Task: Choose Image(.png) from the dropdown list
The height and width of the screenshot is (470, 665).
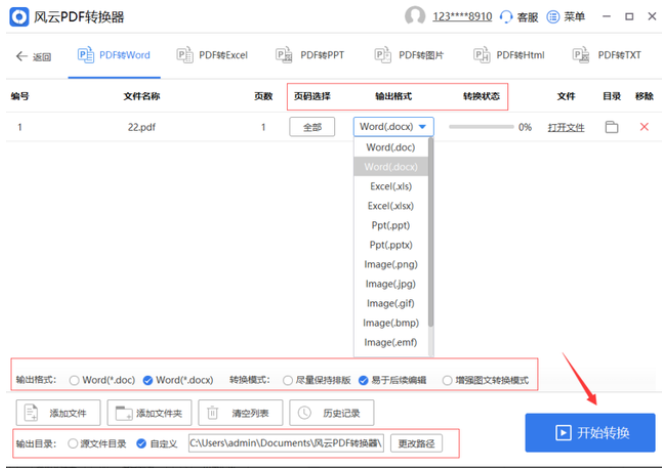Action: pos(390,264)
